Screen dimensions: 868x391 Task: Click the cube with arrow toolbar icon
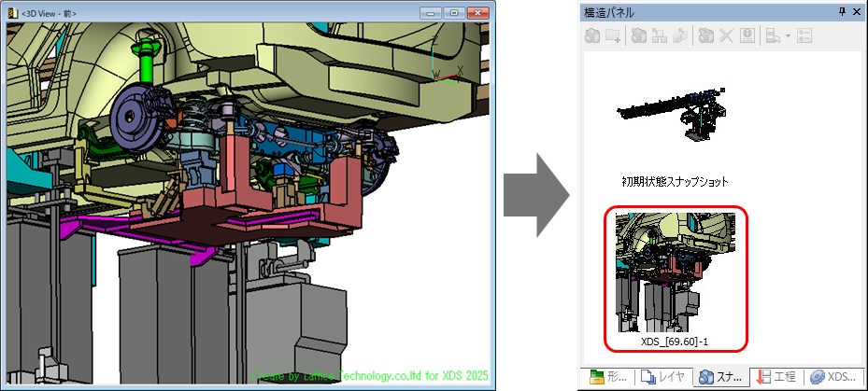680,35
